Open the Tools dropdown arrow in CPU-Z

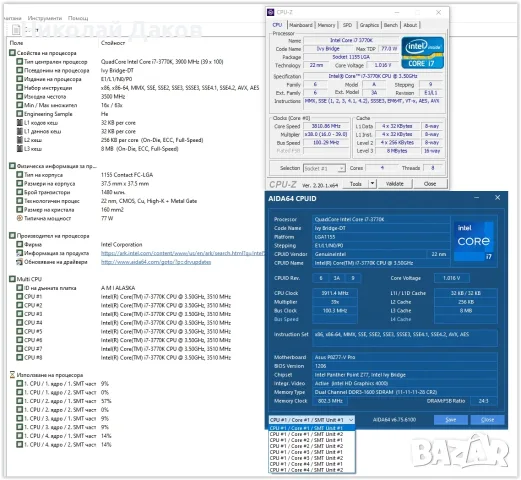pos(373,184)
